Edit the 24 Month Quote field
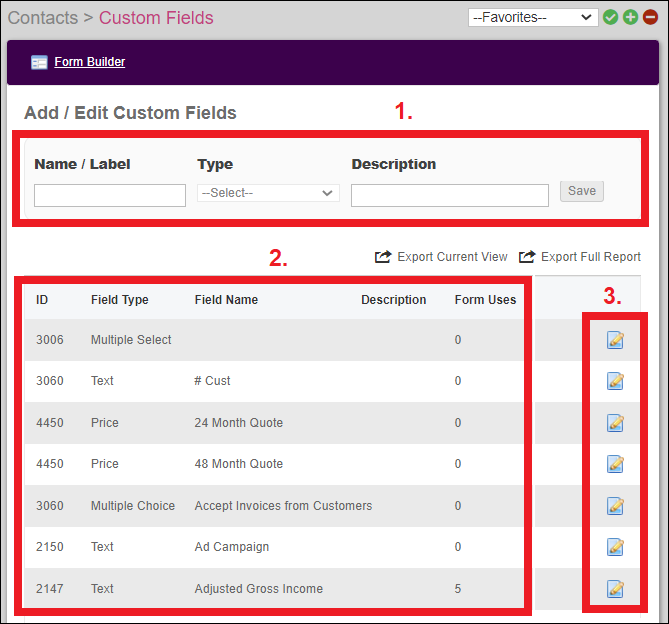 point(615,423)
